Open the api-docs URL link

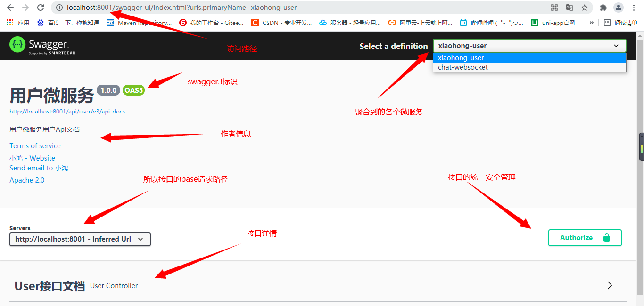(67, 111)
